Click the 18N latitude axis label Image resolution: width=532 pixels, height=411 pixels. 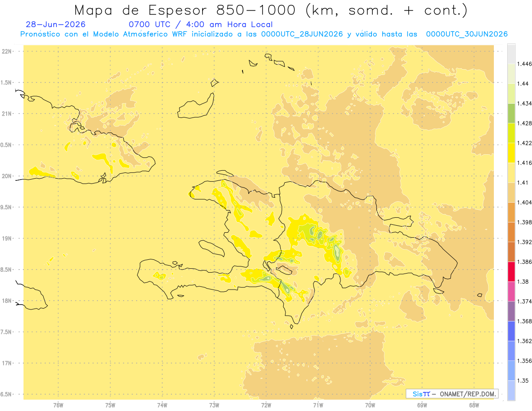pos(7,301)
